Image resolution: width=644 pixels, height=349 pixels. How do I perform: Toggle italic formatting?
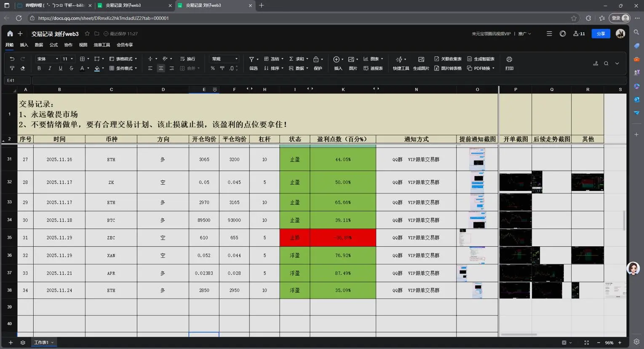coord(50,68)
